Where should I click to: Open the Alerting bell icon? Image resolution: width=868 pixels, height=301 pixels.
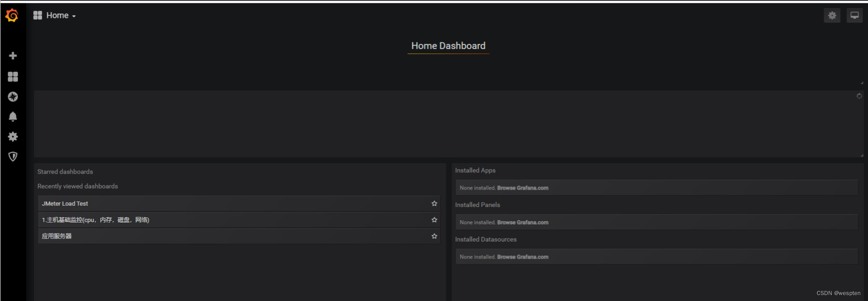coord(13,117)
